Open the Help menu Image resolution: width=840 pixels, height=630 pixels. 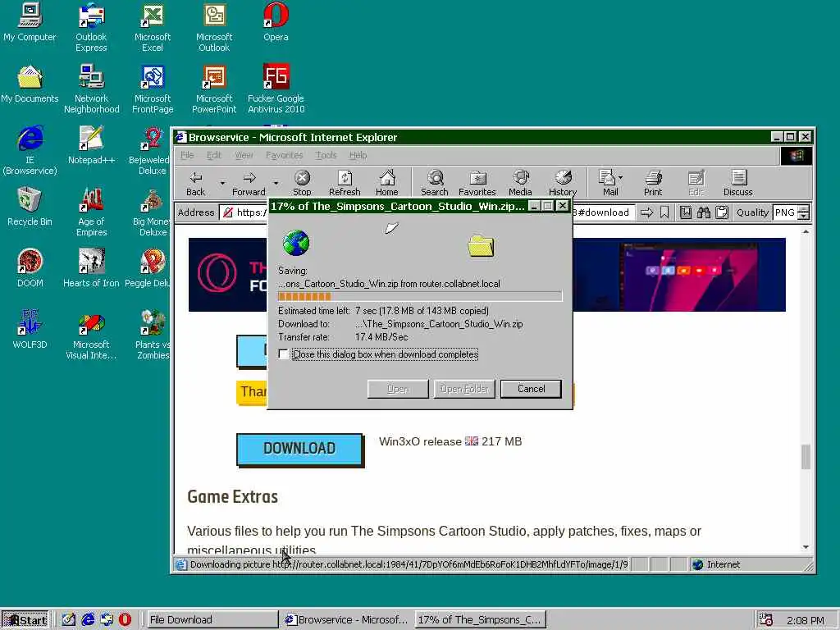(x=358, y=155)
